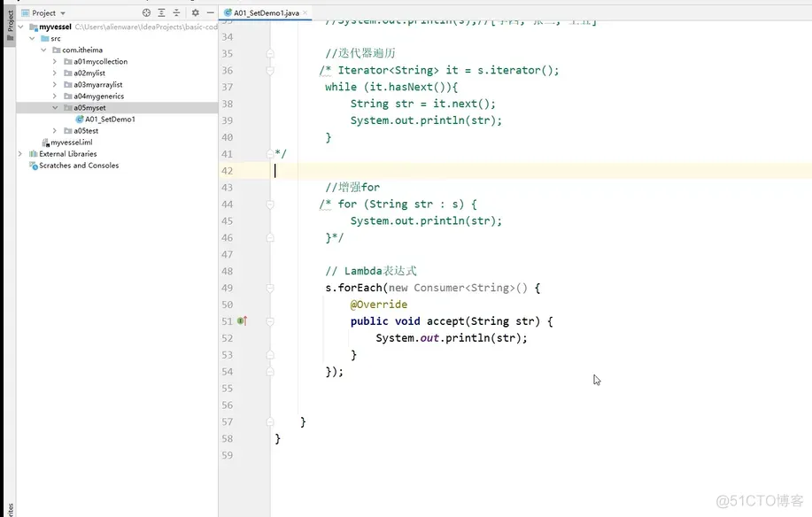Click the Expand All icon in the Project panel
The width and height of the screenshot is (812, 517).
coord(161,13)
